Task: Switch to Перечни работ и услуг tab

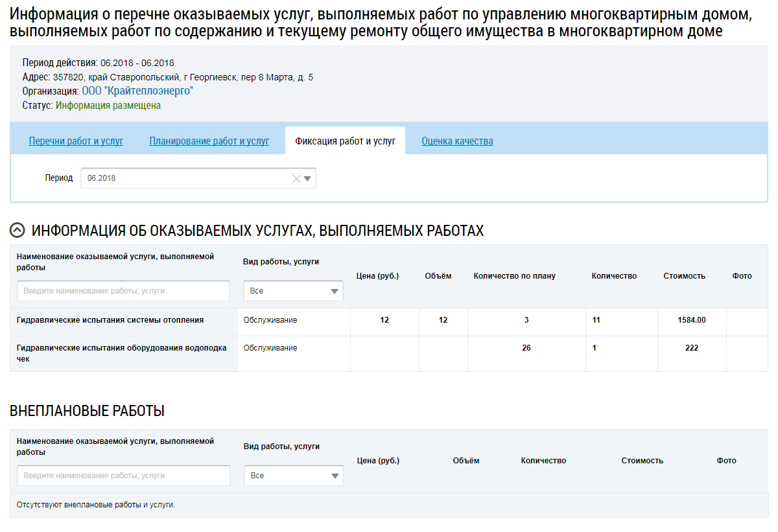Action: tap(76, 141)
